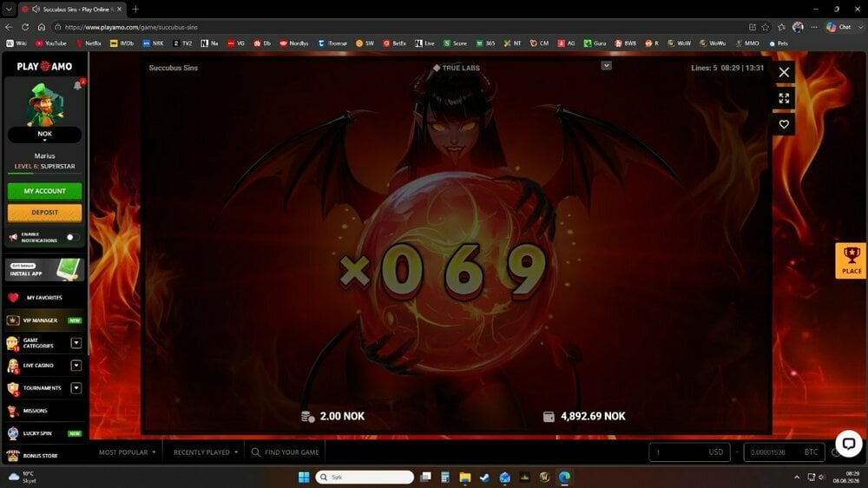Open the PlayAmo logo home link
868x488 pixels.
(44, 67)
